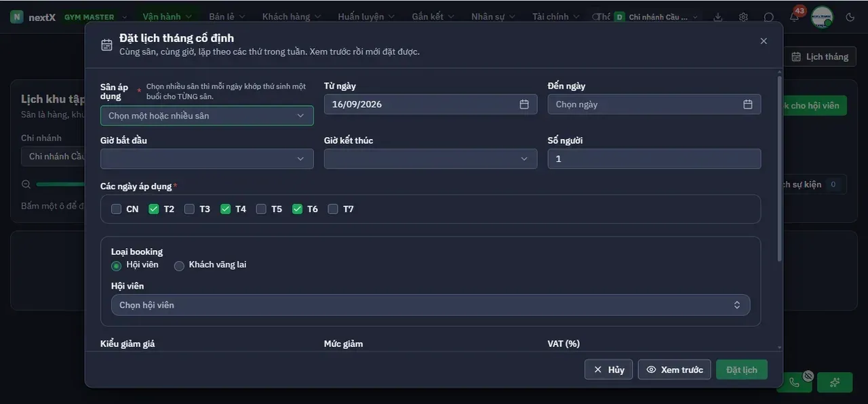
Task: Expand the Gắn kết menu
Action: (x=433, y=17)
